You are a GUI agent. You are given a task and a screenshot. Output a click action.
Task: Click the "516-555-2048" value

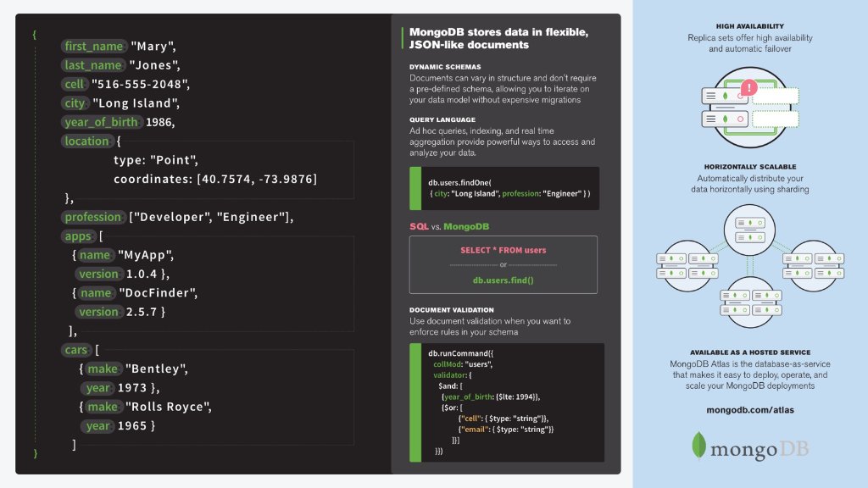pos(141,84)
